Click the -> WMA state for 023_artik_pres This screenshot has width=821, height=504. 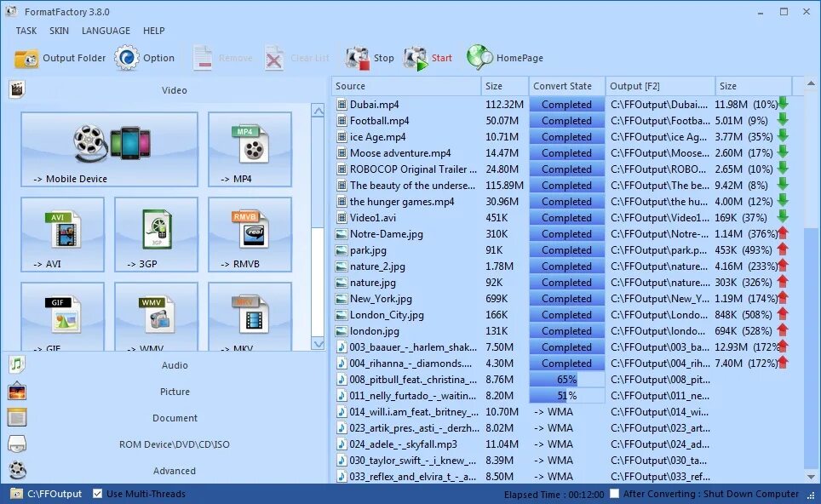click(x=554, y=428)
